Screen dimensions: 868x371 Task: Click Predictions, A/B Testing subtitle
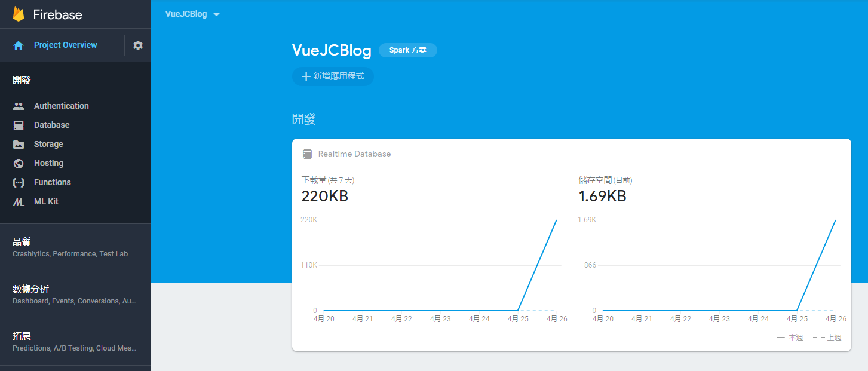pos(74,348)
